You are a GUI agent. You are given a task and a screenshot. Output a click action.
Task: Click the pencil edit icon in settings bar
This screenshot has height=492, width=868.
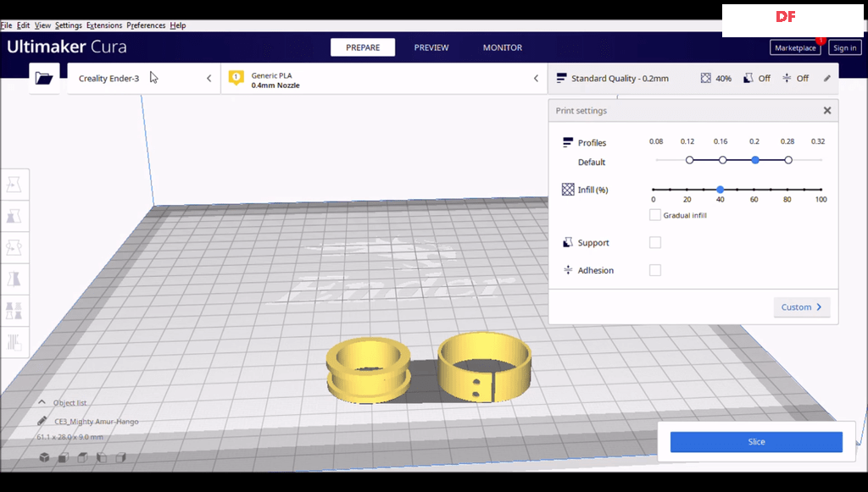click(x=827, y=79)
